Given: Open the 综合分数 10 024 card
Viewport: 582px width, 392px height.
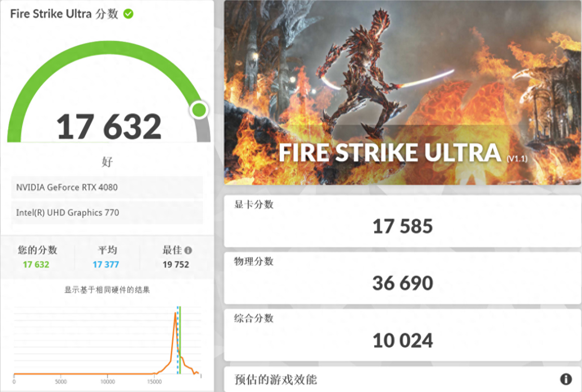Looking at the screenshot, I should tap(402, 335).
